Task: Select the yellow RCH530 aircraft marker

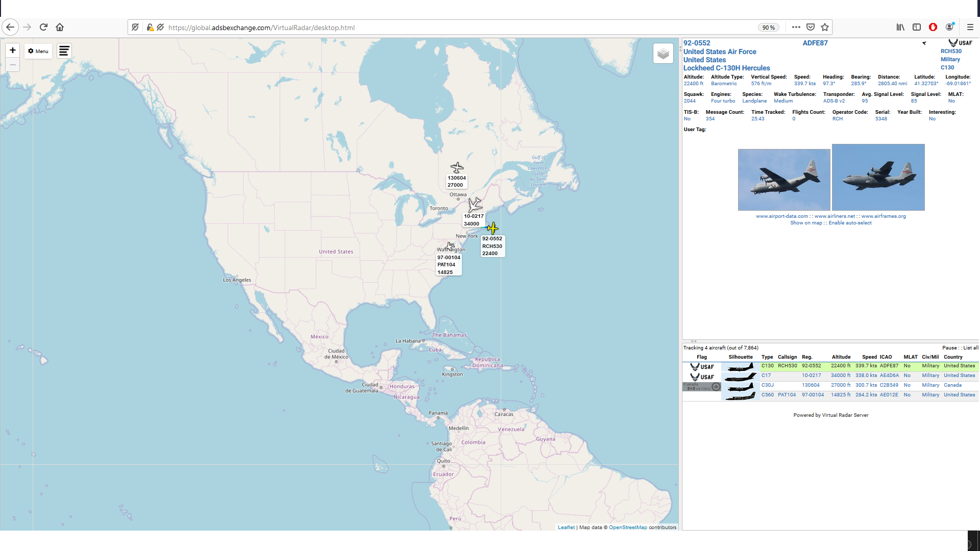Action: (x=493, y=228)
